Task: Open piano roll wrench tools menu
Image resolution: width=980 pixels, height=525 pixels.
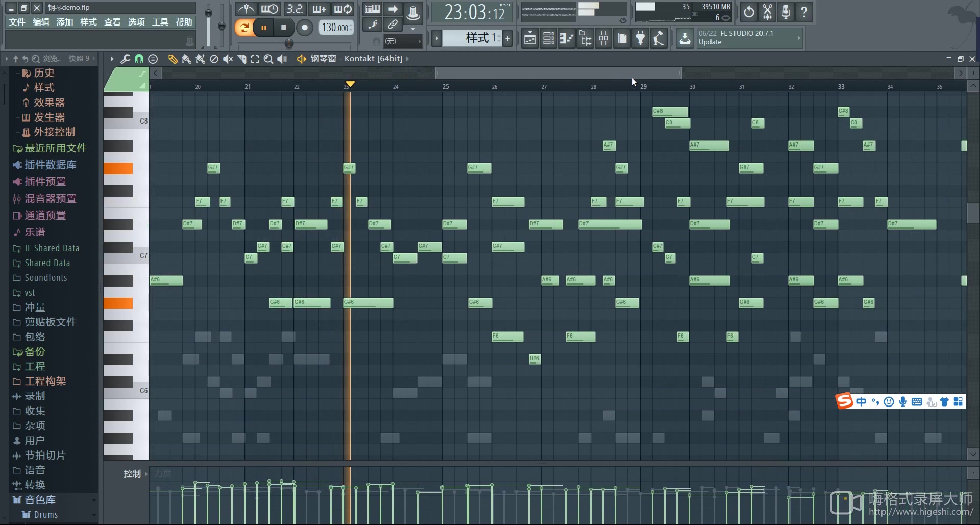Action: click(x=125, y=59)
